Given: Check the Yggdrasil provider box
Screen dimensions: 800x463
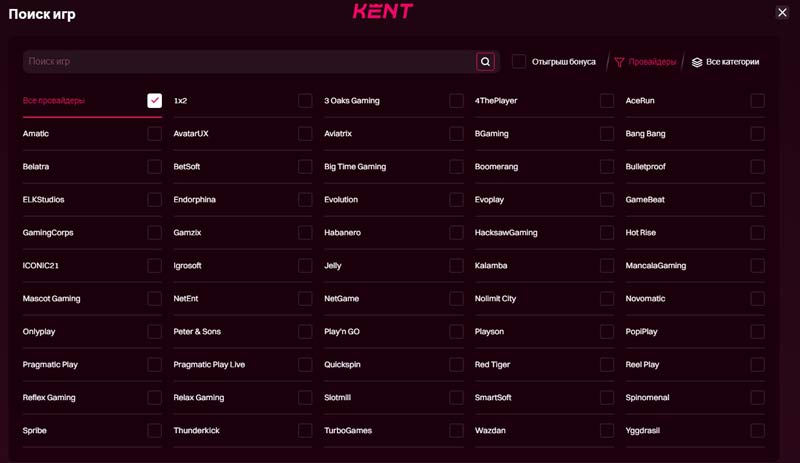Looking at the screenshot, I should click(758, 431).
